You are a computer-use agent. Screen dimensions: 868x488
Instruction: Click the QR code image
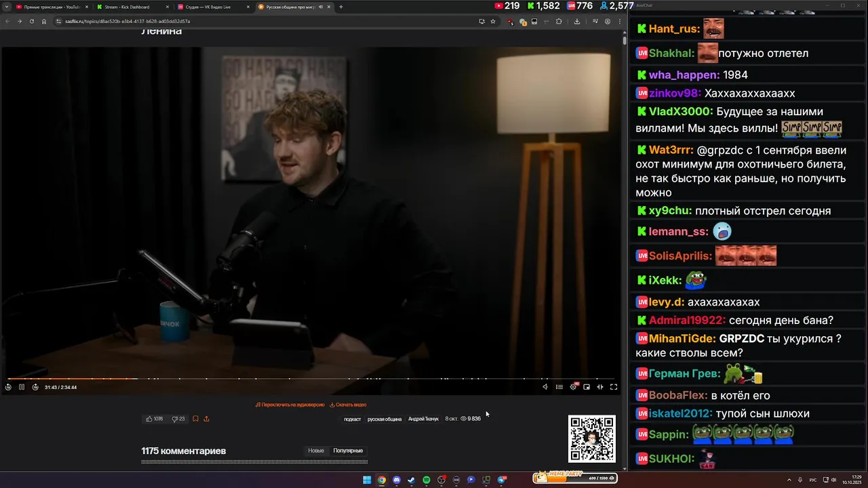(592, 439)
